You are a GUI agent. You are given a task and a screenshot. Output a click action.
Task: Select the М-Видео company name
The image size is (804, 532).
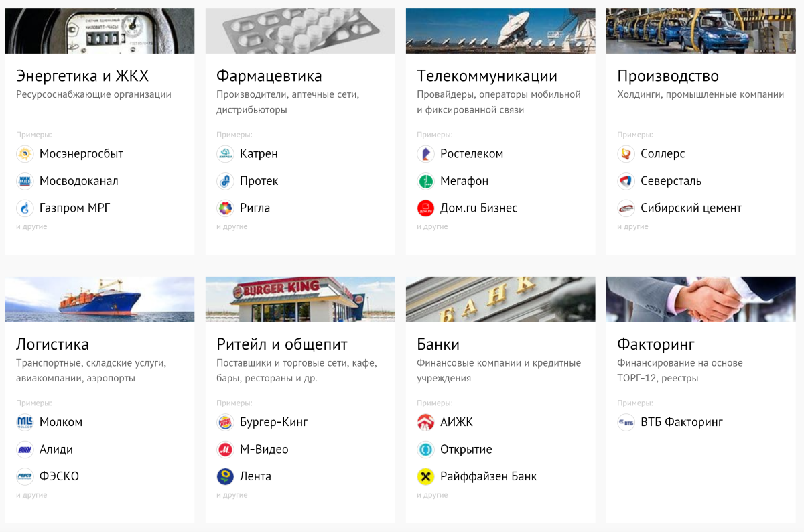264,450
